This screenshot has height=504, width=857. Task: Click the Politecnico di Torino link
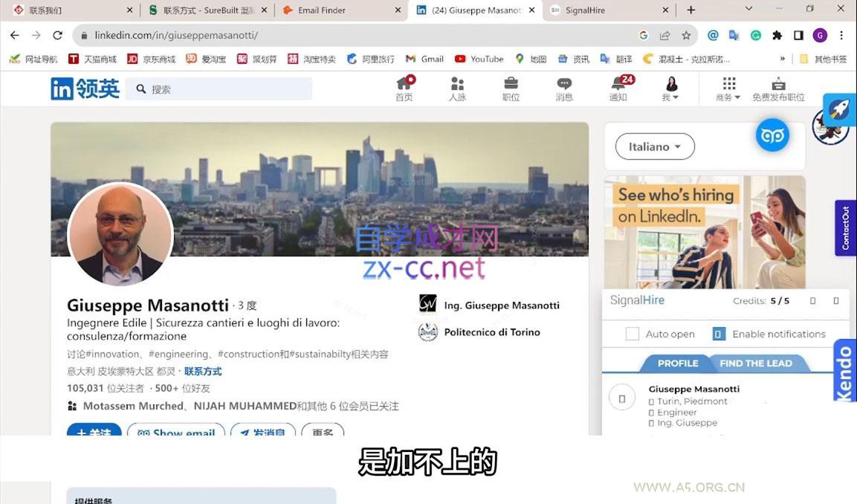[491, 332]
